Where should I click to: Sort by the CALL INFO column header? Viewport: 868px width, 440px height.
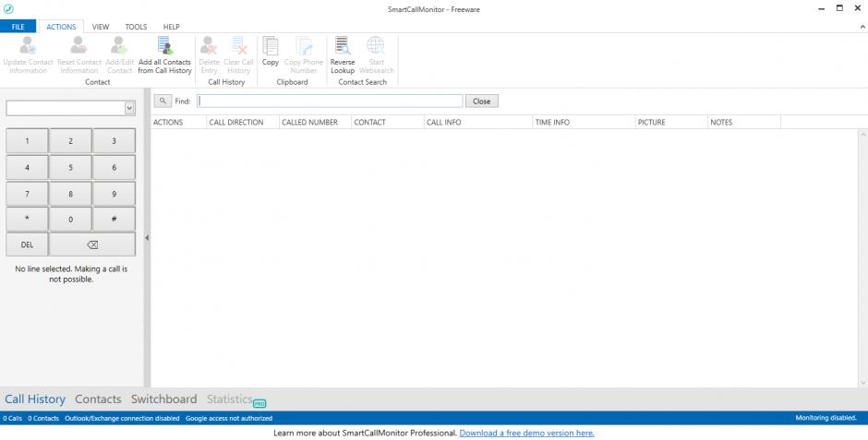(477, 122)
